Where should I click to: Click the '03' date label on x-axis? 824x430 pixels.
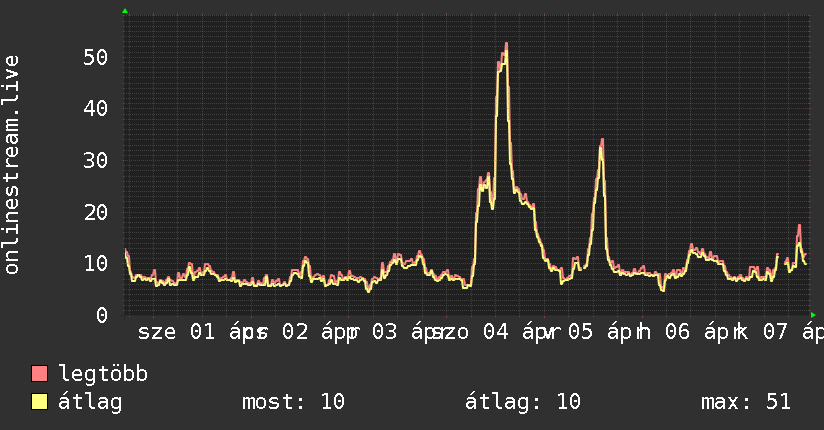[385, 332]
